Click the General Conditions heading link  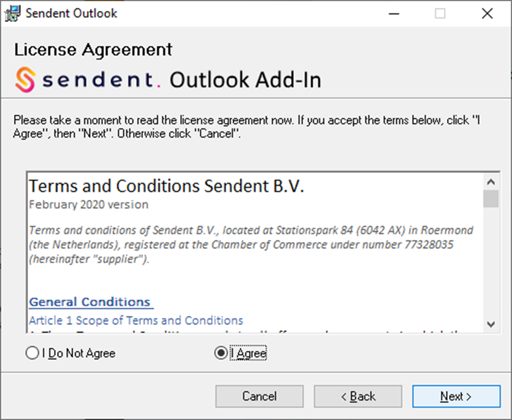[91, 302]
